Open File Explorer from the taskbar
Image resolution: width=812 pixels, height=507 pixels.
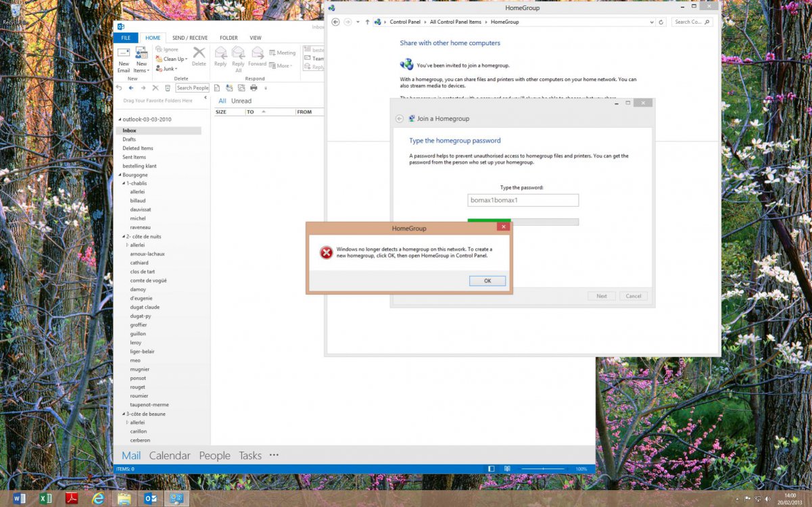124,499
